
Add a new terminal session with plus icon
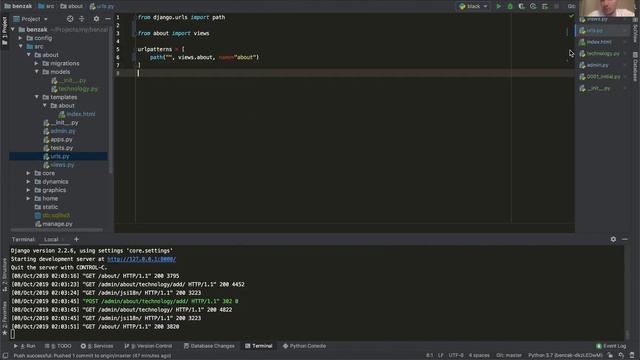tap(76, 239)
